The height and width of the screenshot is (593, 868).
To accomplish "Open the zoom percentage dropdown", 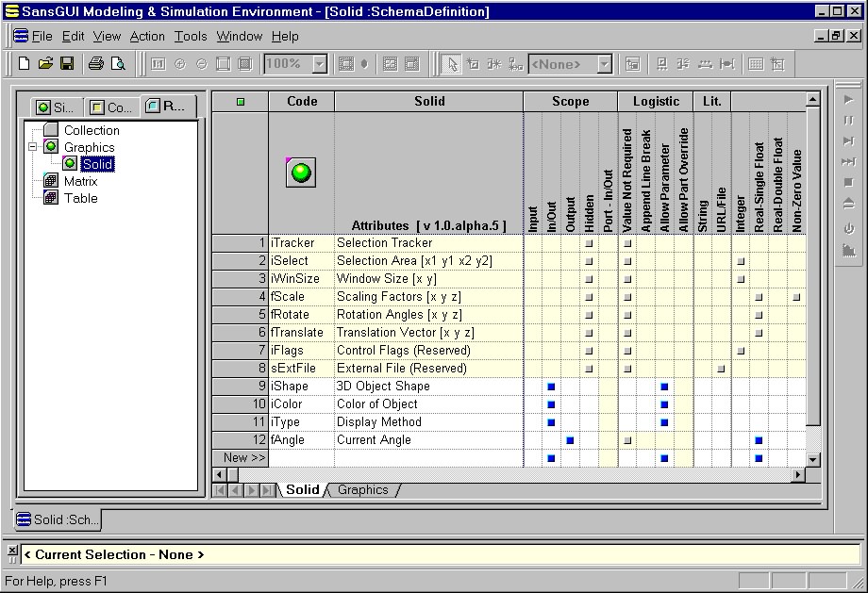I will tap(319, 64).
